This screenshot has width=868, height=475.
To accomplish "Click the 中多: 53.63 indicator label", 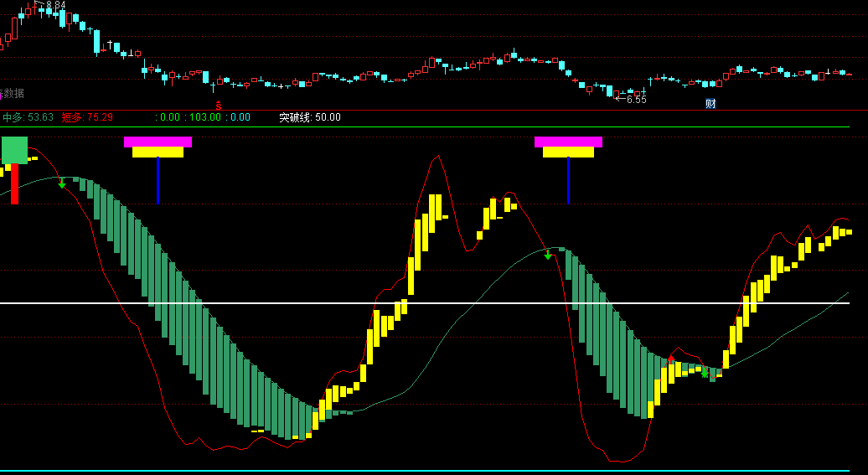I will click(28, 117).
